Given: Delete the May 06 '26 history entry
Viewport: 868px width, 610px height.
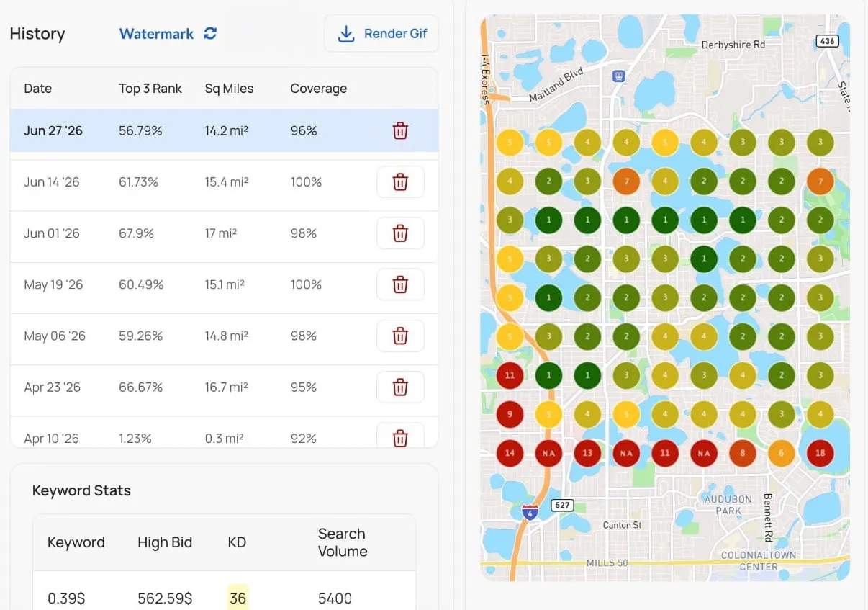Looking at the screenshot, I should [x=400, y=336].
